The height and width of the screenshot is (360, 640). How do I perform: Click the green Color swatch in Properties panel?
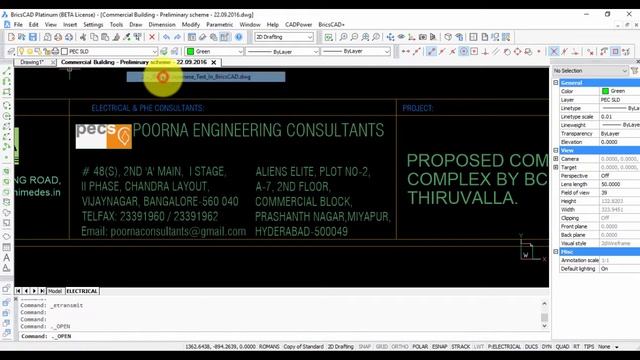605,91
